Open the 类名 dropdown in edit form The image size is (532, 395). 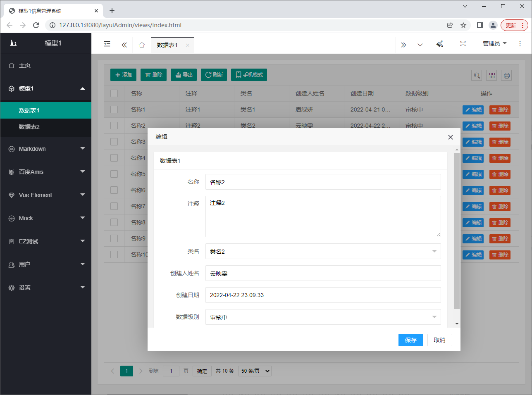[323, 251]
